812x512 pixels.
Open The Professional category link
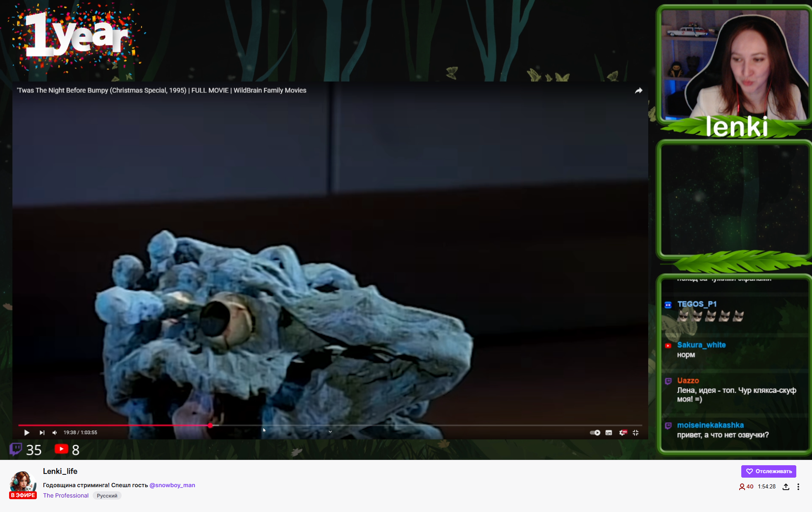66,495
